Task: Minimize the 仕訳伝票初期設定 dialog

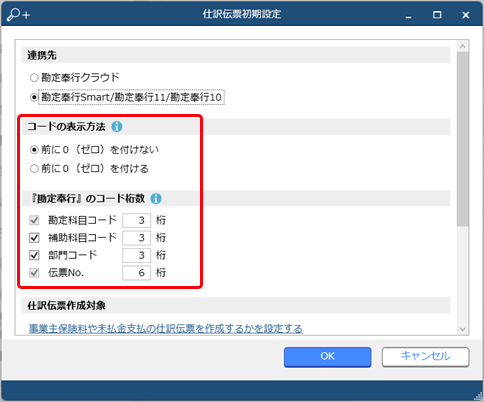Action: 409,16
